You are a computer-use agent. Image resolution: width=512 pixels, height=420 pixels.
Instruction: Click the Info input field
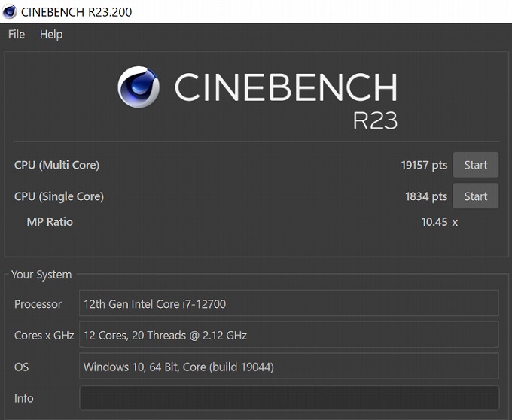(x=289, y=398)
